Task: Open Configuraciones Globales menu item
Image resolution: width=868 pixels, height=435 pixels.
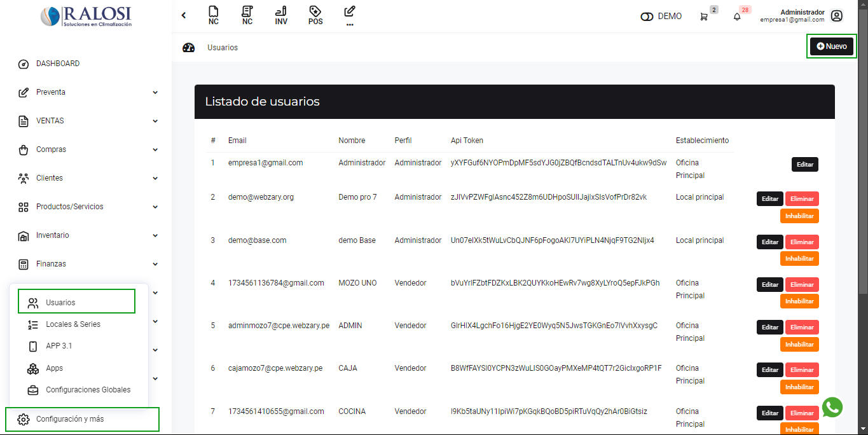Action: (x=88, y=390)
